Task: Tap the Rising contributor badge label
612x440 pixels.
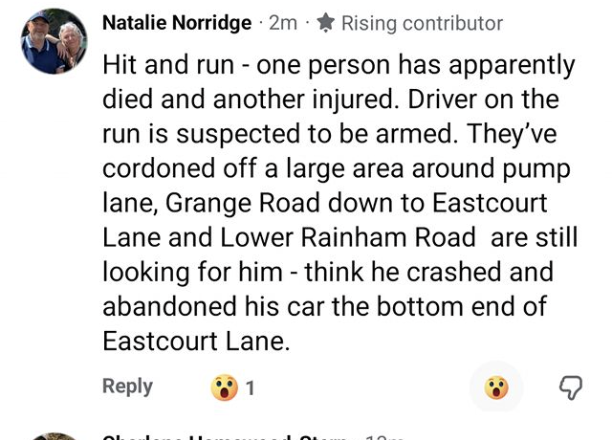Action: coord(421,22)
